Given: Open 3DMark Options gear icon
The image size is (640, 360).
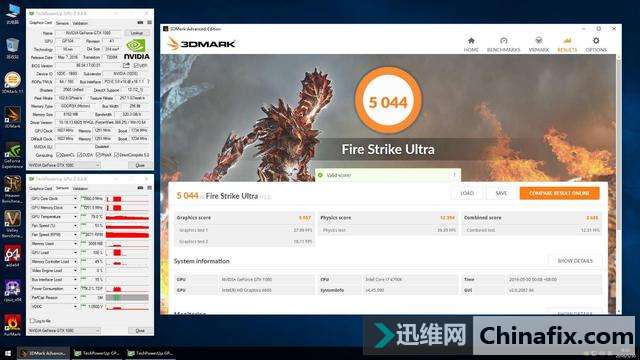Looking at the screenshot, I should (596, 41).
